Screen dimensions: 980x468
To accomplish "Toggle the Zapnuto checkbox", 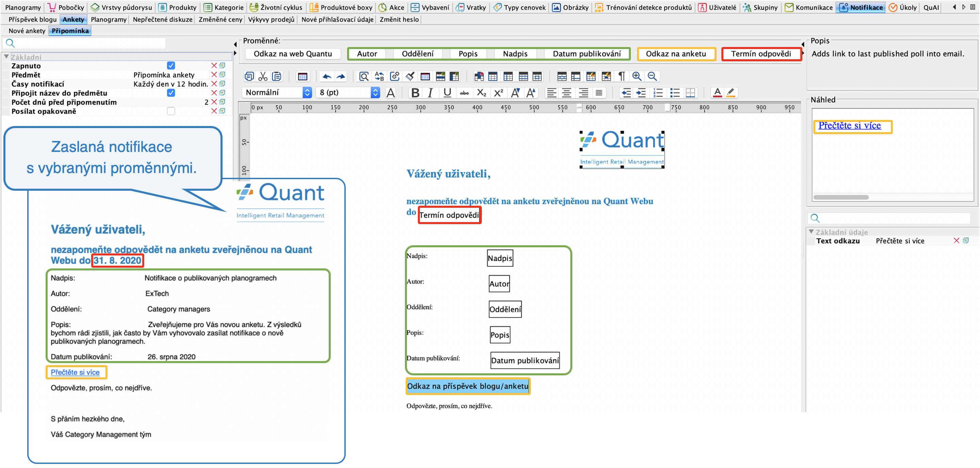I will (x=171, y=65).
